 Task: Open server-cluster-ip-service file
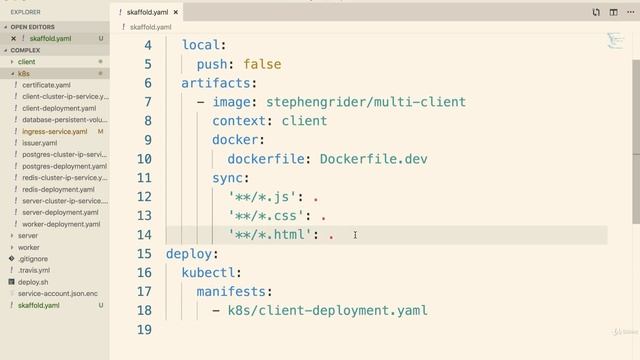click(65, 201)
